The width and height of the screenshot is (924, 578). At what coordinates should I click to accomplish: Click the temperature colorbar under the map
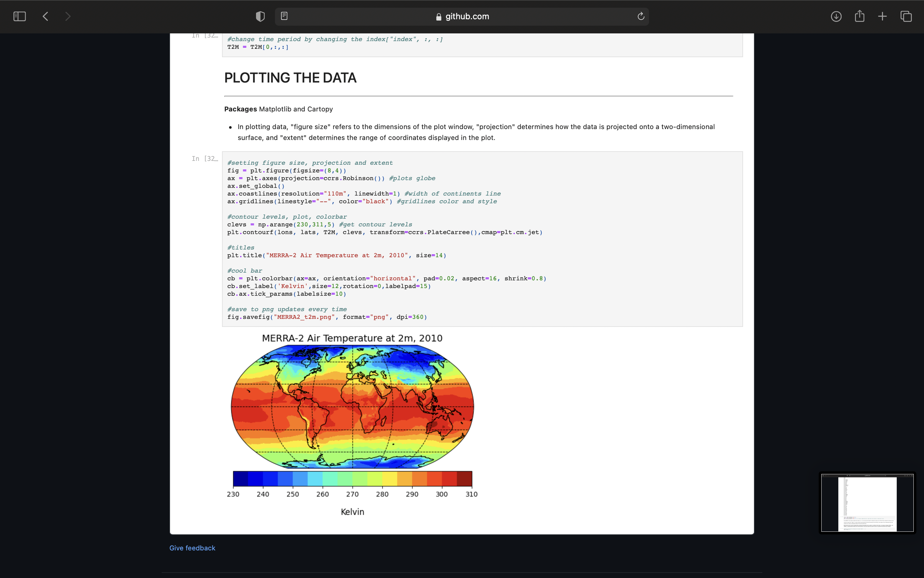coord(352,478)
